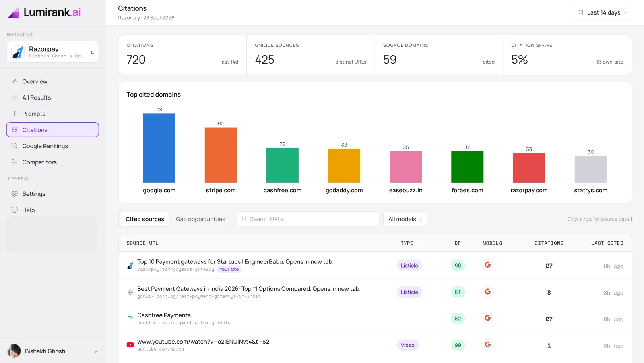Screen dimensions: 644x363
Task: Click the Help question-mark icon
Action: (14, 210)
